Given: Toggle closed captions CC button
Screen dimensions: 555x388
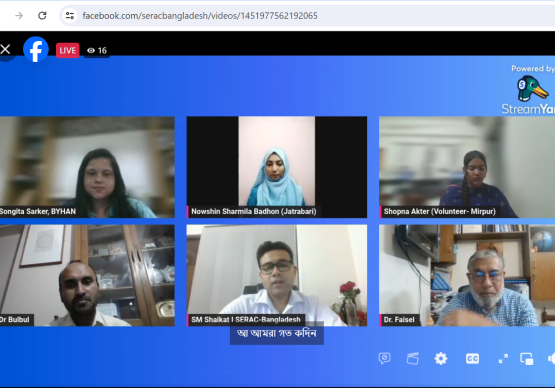Looking at the screenshot, I should click(472, 359).
